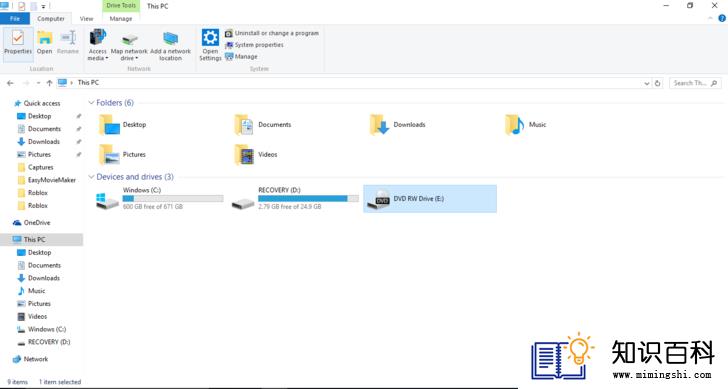Go up one level with Up arrow

tap(49, 83)
